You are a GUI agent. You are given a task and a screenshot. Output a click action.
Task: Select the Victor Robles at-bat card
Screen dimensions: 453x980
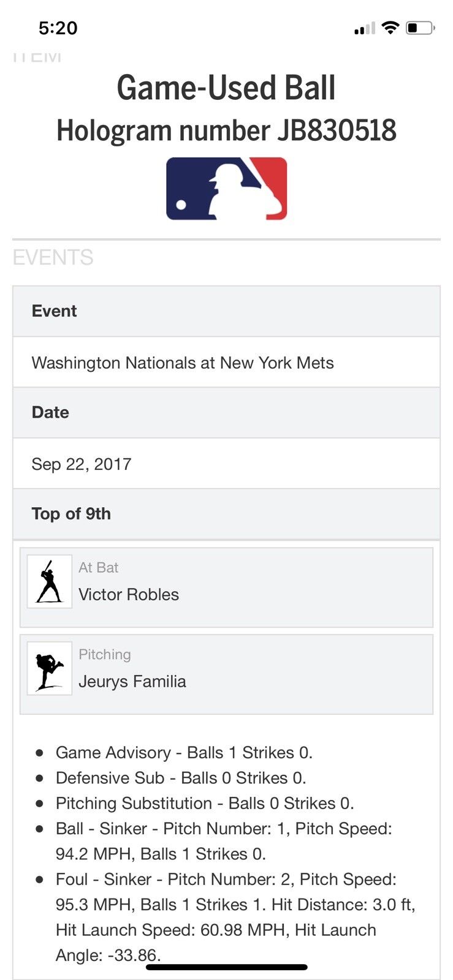[x=226, y=587]
